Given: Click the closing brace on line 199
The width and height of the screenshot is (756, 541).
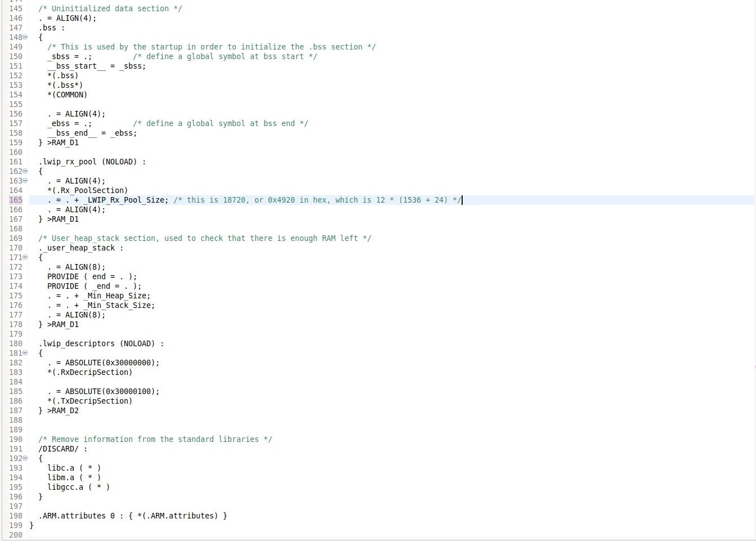Looking at the screenshot, I should [32, 525].
